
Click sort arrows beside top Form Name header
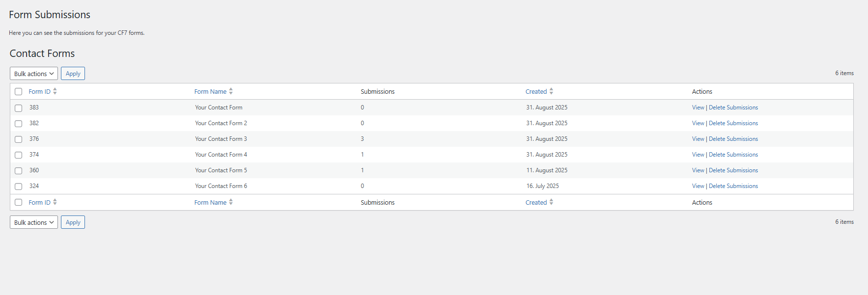click(x=231, y=91)
